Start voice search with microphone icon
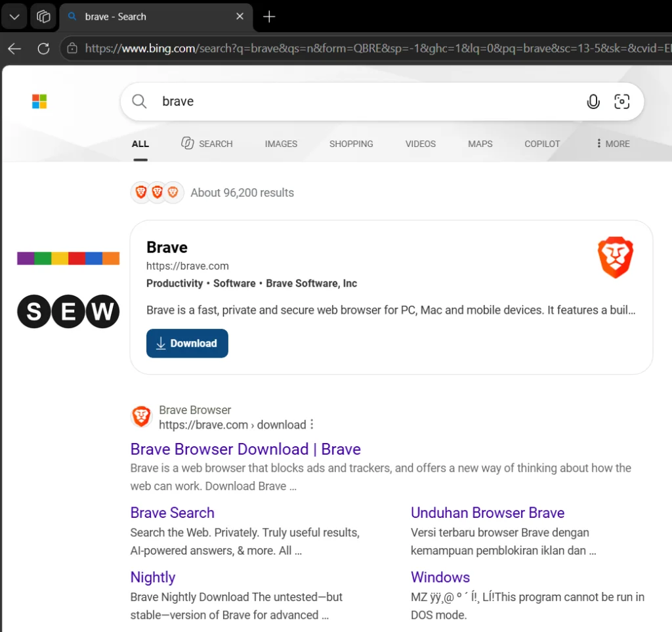672x632 pixels. click(593, 102)
